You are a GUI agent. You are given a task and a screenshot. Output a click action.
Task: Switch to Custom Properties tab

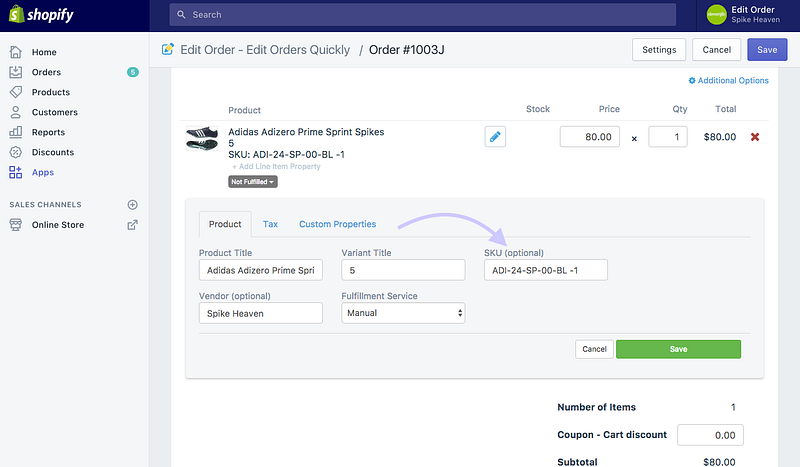[337, 224]
